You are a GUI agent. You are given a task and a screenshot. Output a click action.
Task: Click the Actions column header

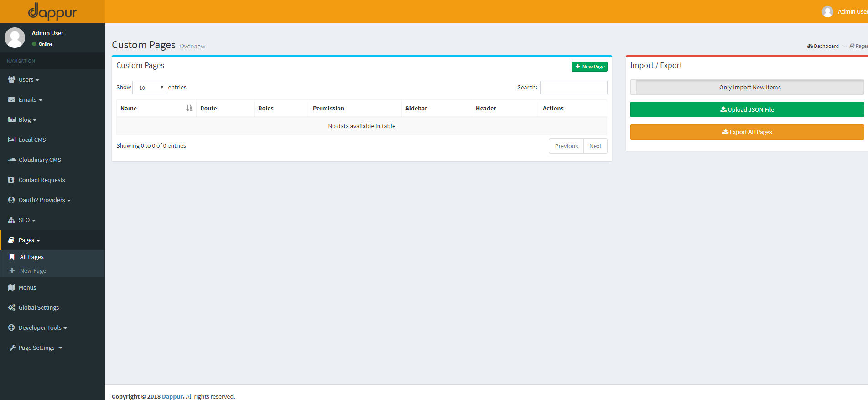(573, 108)
